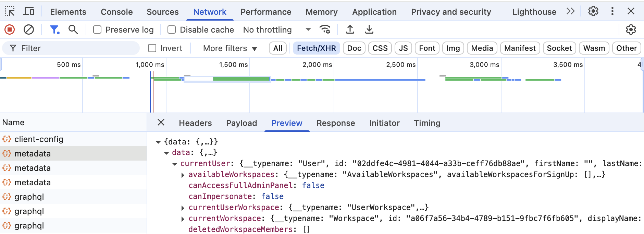Switch to the Console tab

point(116,12)
